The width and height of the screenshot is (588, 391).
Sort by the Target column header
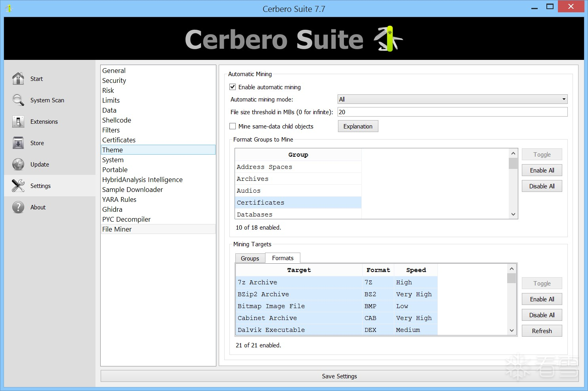(x=299, y=270)
